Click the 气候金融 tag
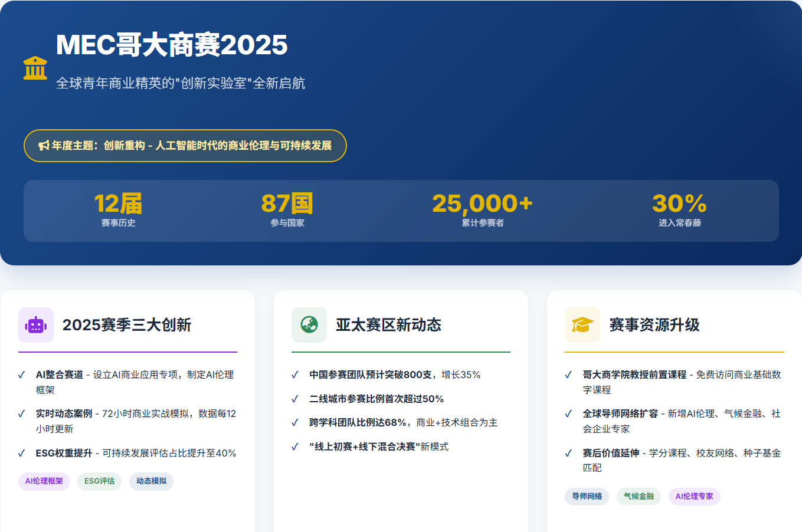 [639, 497]
